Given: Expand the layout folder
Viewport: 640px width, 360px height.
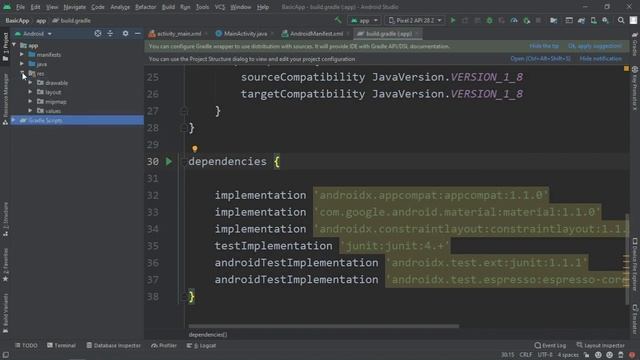Looking at the screenshot, I should pyautogui.click(x=30, y=92).
